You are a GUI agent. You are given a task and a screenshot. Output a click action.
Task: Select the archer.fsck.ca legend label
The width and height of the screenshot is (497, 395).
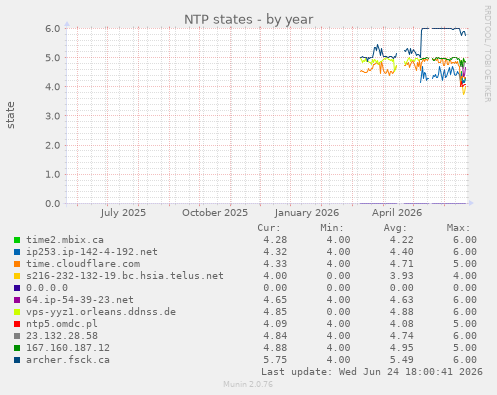click(x=68, y=360)
